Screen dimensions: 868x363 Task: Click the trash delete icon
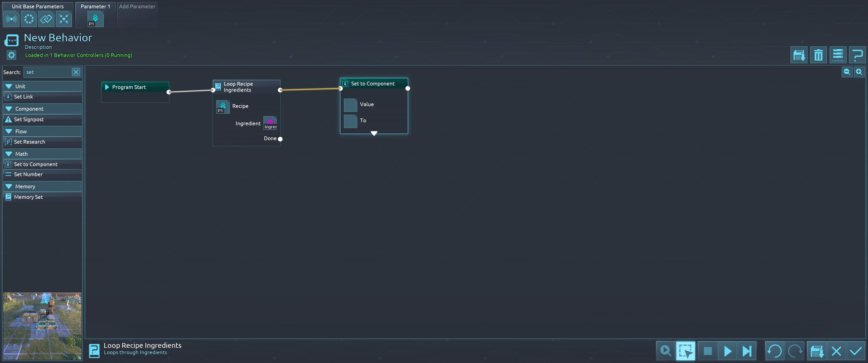coord(818,55)
